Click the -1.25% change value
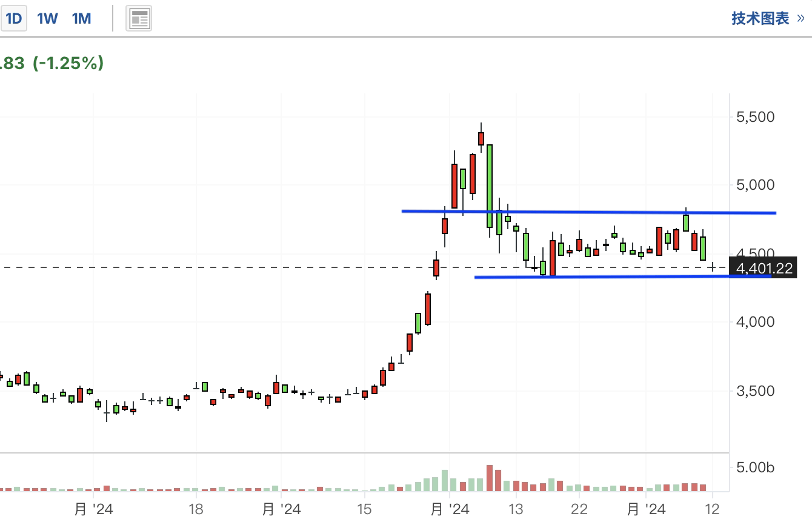 pos(68,63)
